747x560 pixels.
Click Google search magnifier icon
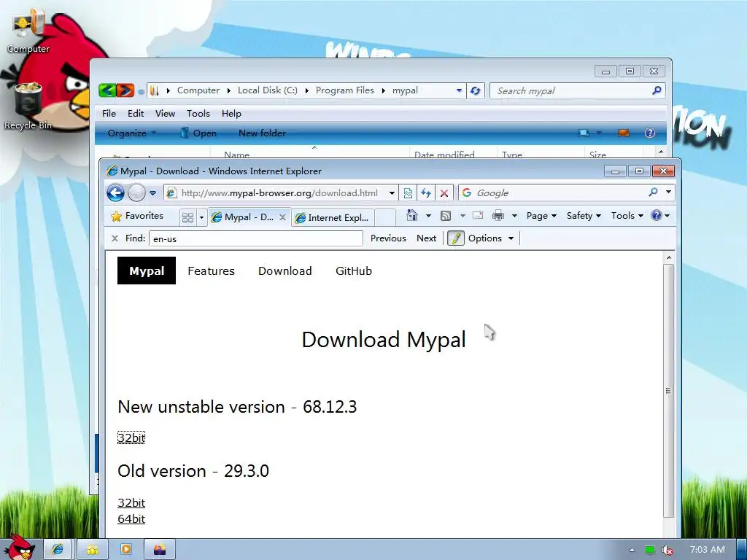(653, 192)
